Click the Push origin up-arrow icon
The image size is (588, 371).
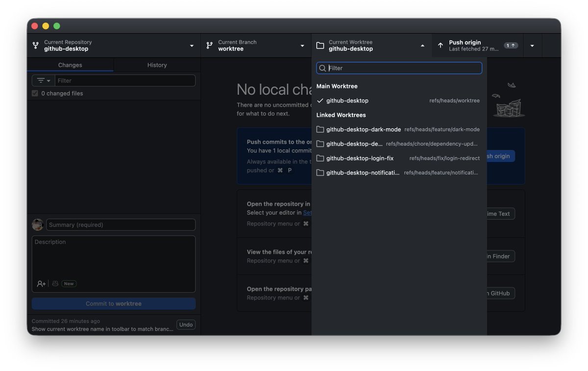(440, 46)
